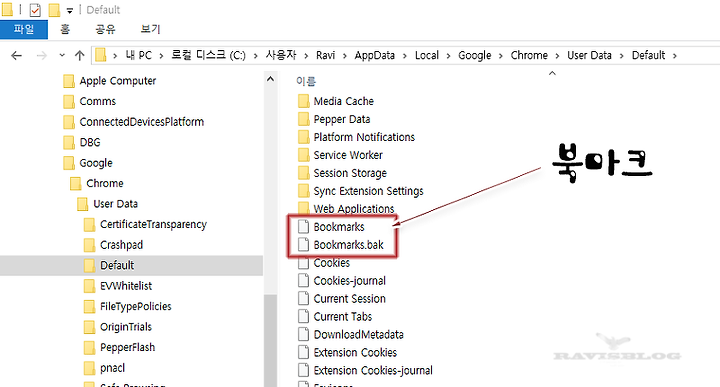Click Google breadcrumb in address bar
The width and height of the screenshot is (720, 387).
coord(475,56)
